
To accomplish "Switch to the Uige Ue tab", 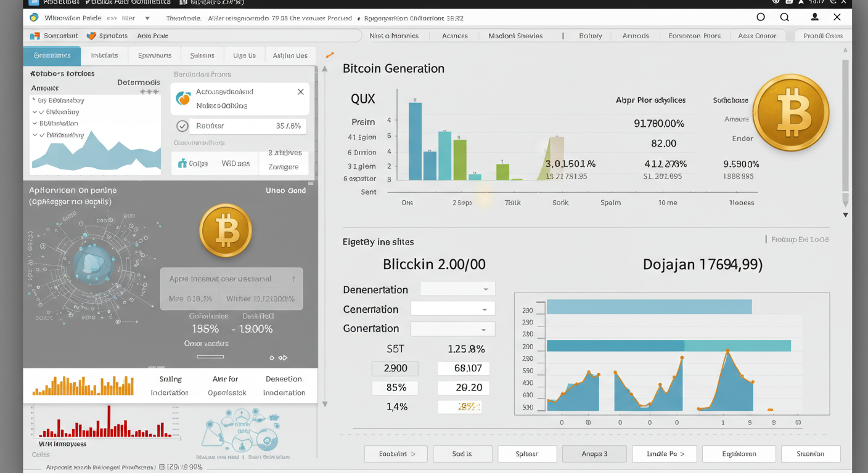I will pyautogui.click(x=244, y=55).
